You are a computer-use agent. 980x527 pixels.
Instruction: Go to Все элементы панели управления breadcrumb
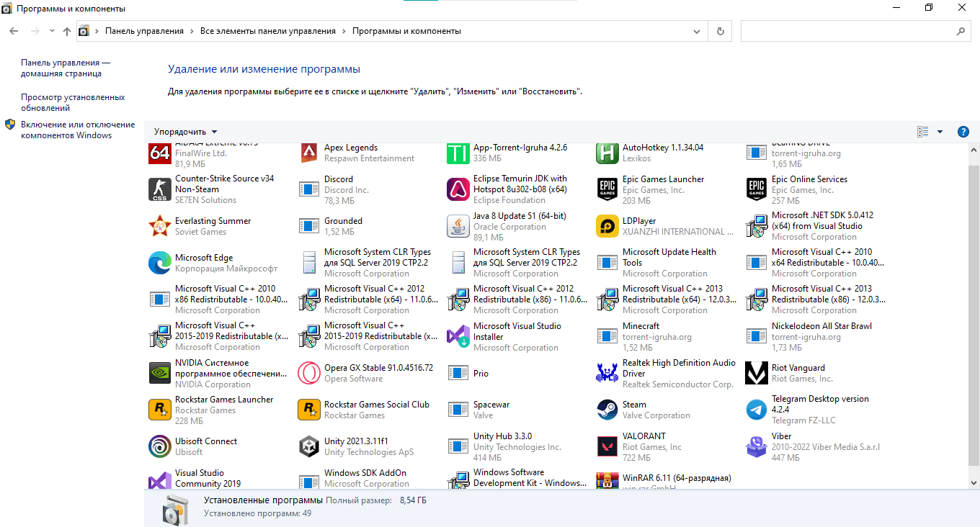point(268,31)
